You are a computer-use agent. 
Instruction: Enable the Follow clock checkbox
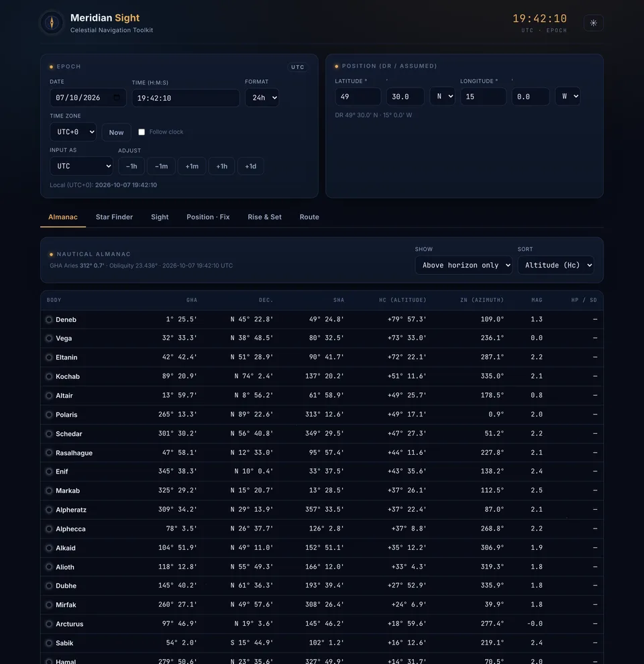coord(142,132)
